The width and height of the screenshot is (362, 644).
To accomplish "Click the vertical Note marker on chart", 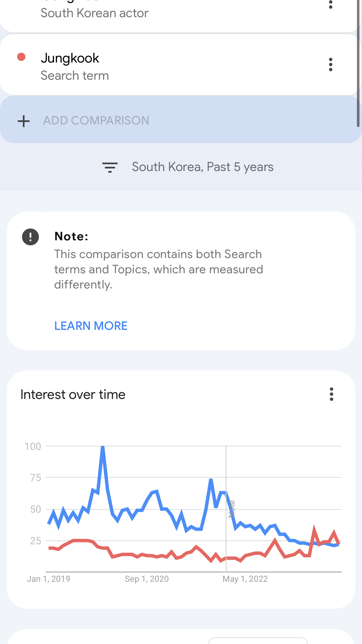I will (x=231, y=509).
